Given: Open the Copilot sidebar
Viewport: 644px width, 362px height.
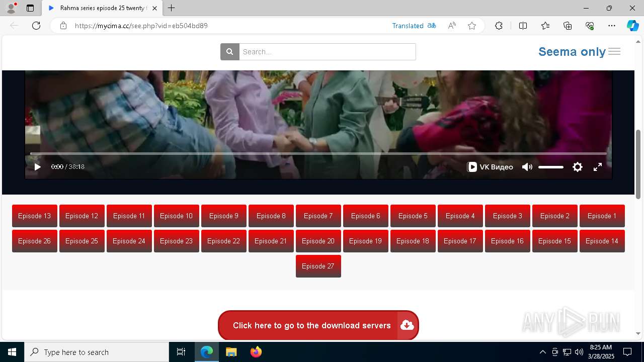Looking at the screenshot, I should click(632, 26).
